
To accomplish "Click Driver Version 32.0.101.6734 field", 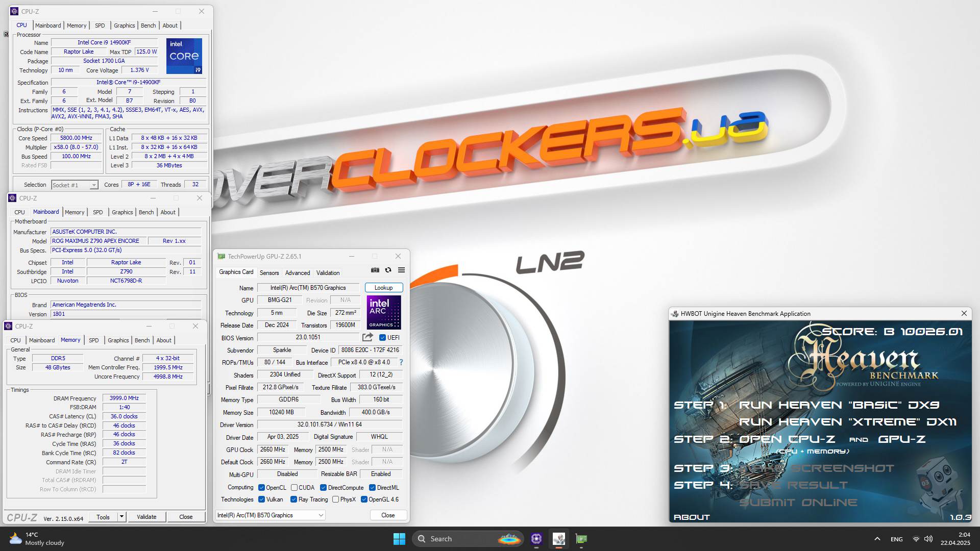I will coord(330,424).
